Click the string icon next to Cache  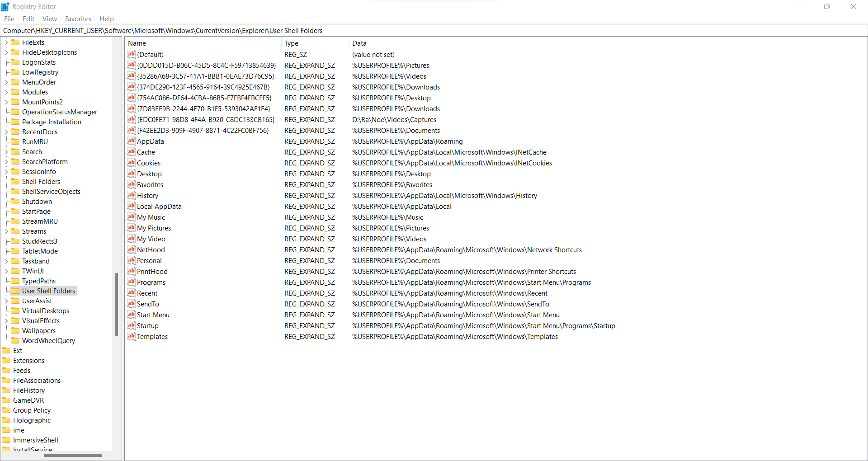point(132,152)
